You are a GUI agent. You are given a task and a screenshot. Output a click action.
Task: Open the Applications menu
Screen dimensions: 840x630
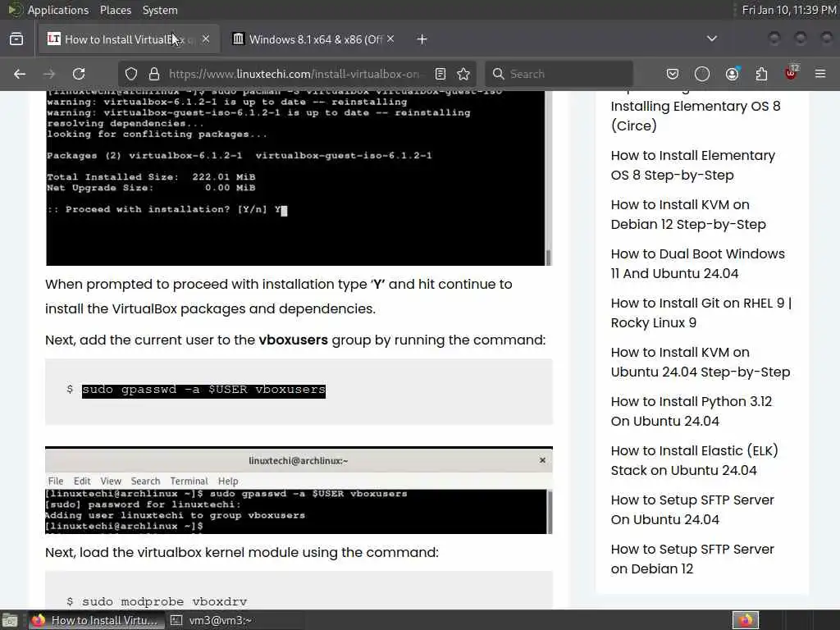point(58,10)
